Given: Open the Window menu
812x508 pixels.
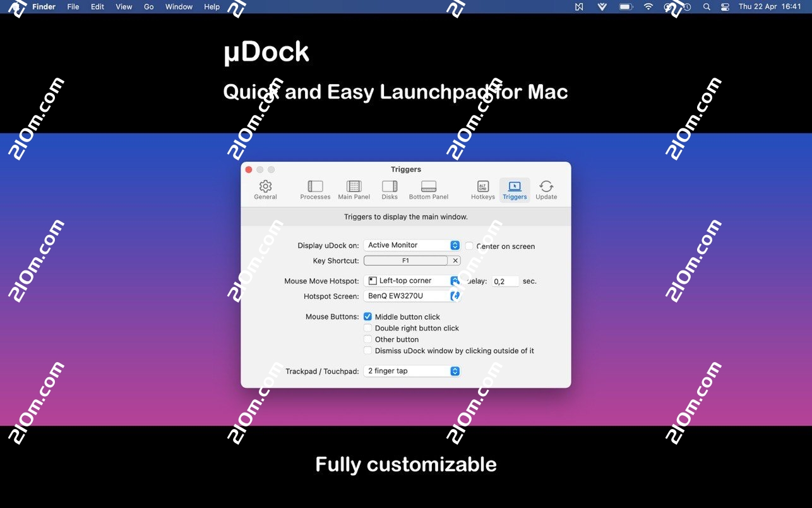Looking at the screenshot, I should tap(179, 7).
